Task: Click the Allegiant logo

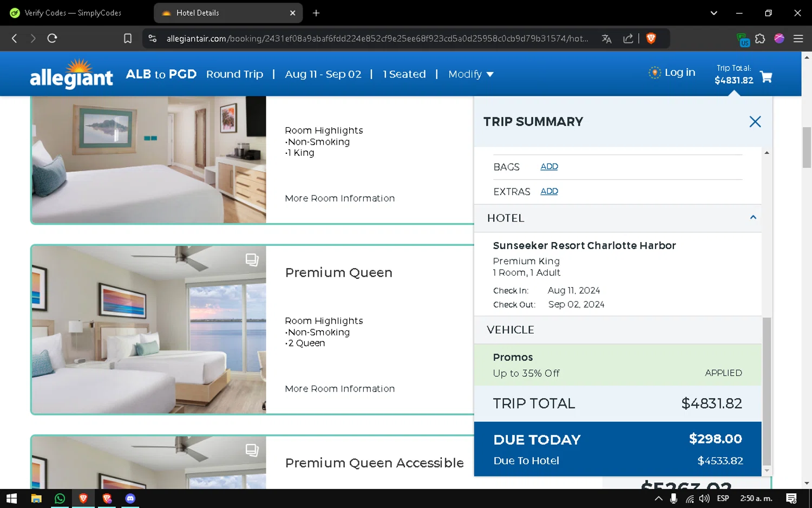Action: coord(71,74)
